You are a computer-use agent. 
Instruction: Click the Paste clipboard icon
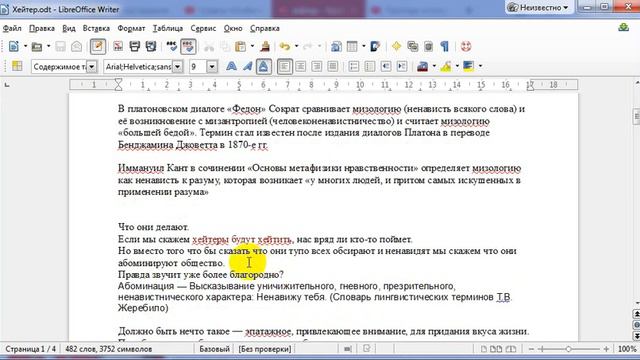pyautogui.click(x=241, y=47)
